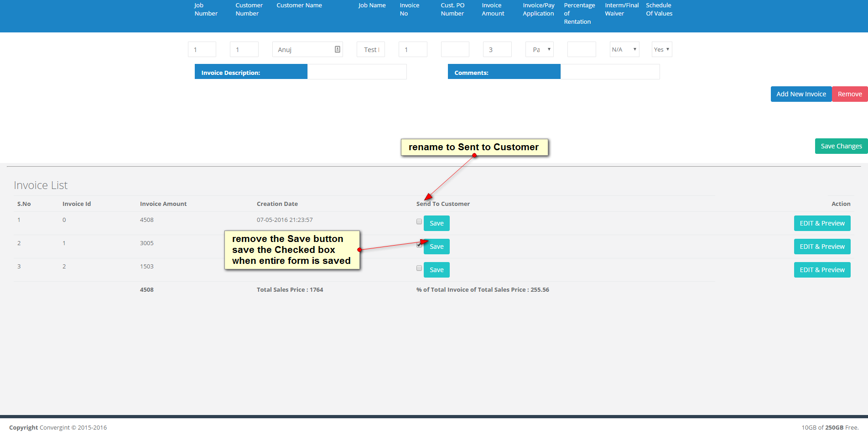The width and height of the screenshot is (868, 436).
Task: Click the Copyright Convergint footer text
Action: pos(58,428)
